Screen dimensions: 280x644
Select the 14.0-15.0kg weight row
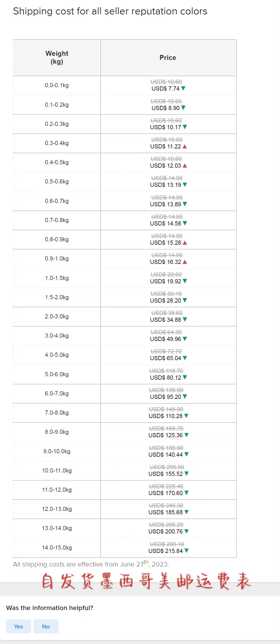coord(125,548)
